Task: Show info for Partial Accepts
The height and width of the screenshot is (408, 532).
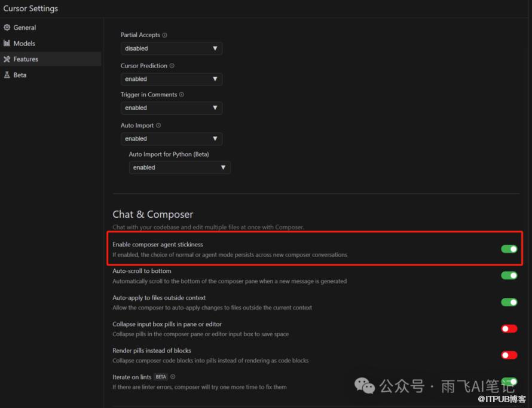Action: tap(164, 35)
